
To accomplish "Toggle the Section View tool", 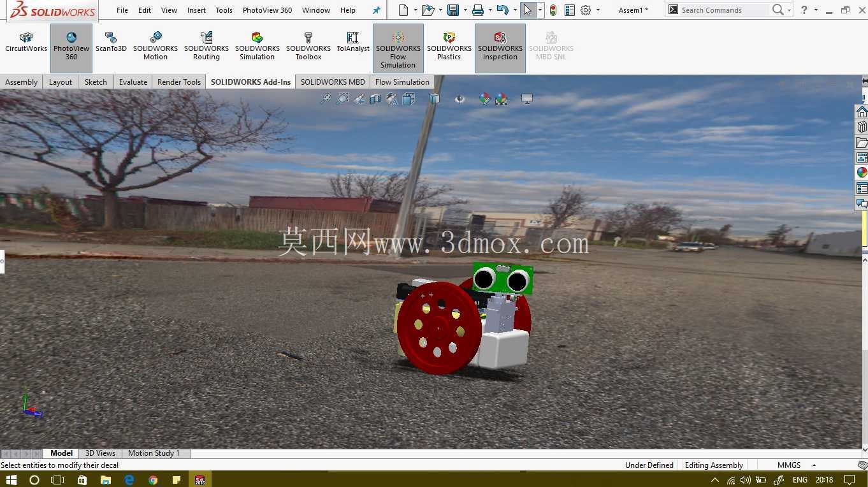I will (375, 99).
